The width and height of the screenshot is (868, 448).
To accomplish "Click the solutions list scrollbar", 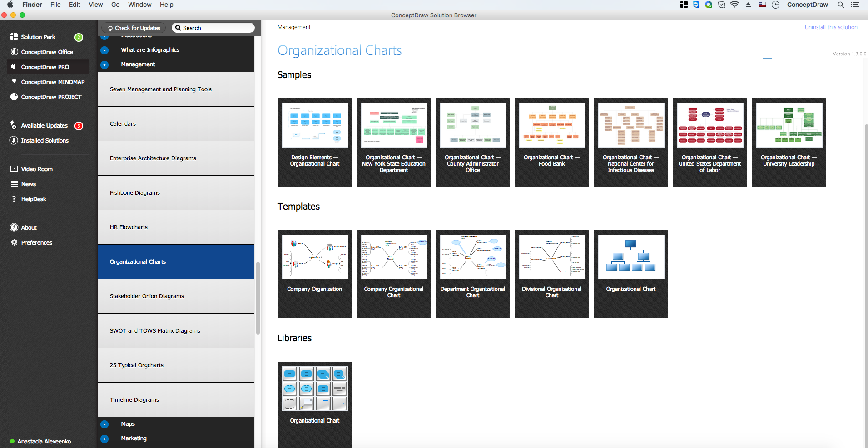I will [258, 298].
